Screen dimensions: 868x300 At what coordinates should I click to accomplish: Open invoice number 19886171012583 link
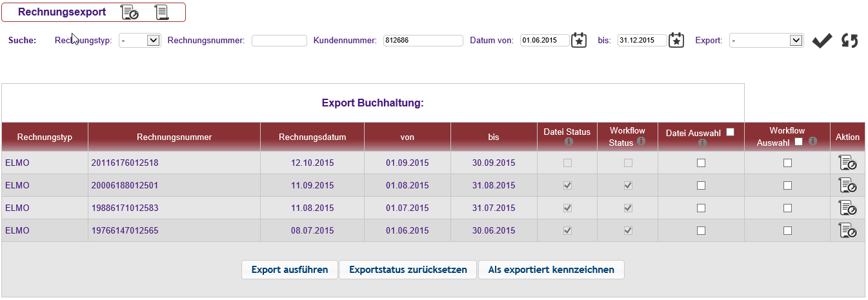pyautogui.click(x=125, y=208)
